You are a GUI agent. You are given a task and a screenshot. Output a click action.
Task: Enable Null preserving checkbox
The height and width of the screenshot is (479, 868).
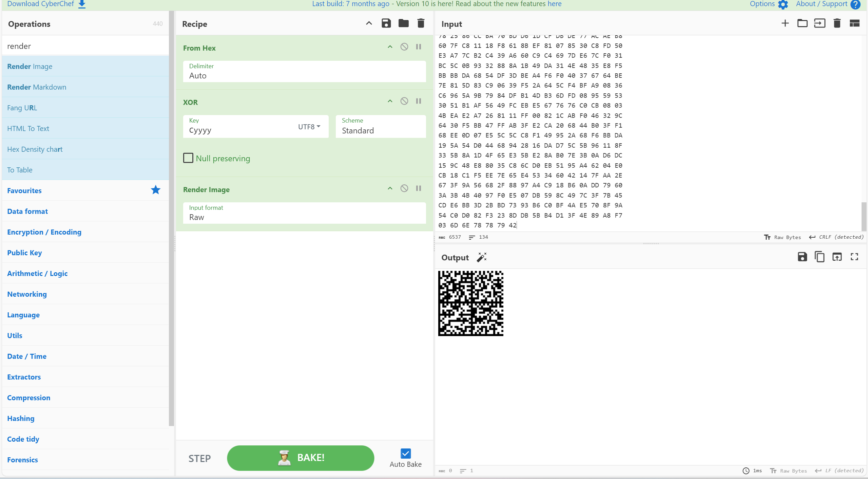(x=188, y=158)
